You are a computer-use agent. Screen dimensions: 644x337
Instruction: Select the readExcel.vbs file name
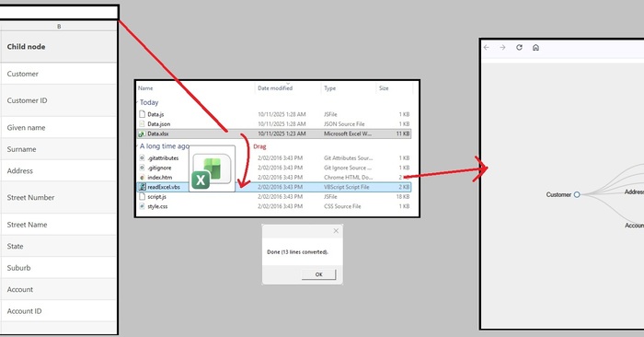pyautogui.click(x=164, y=187)
